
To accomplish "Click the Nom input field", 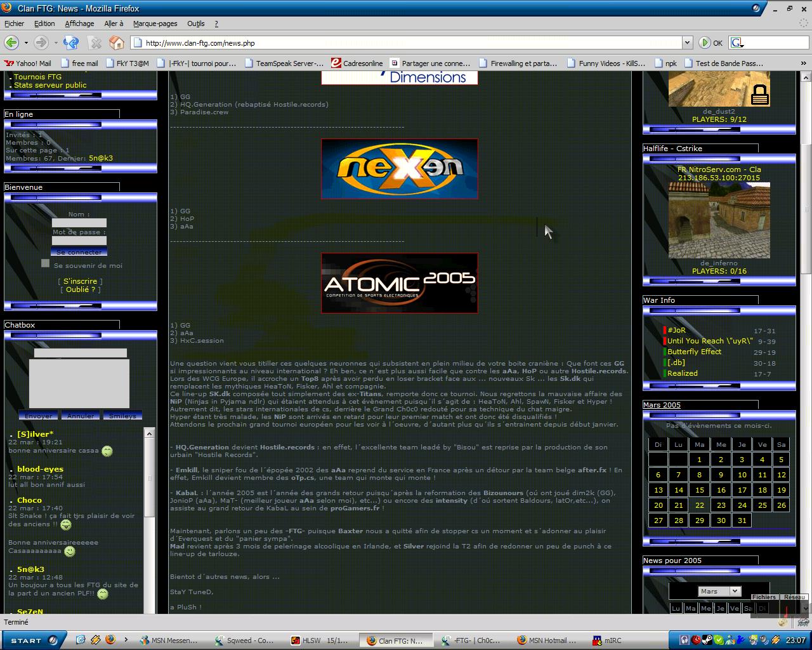I will click(79, 223).
